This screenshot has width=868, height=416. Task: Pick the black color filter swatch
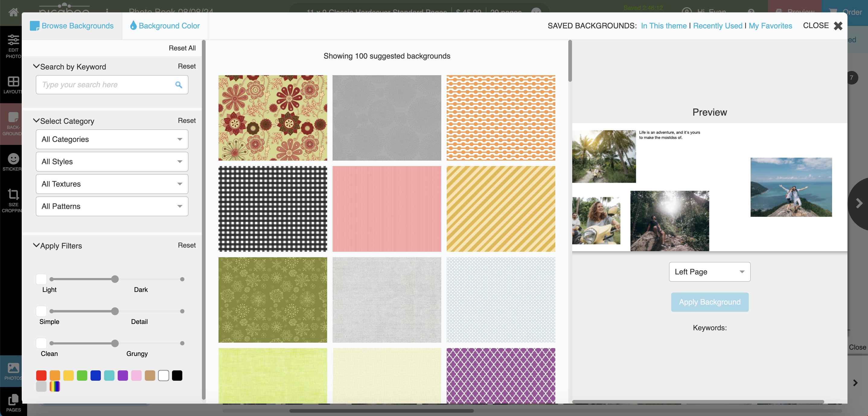click(x=177, y=375)
